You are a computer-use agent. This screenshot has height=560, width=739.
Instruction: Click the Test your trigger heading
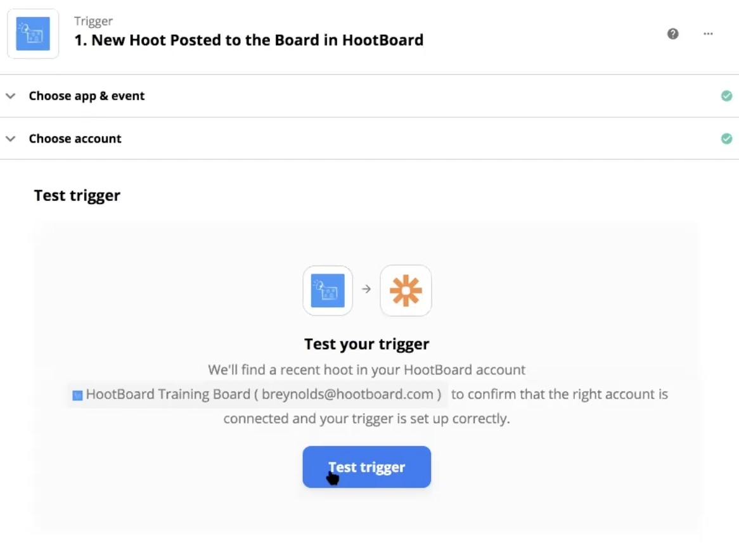pyautogui.click(x=366, y=344)
